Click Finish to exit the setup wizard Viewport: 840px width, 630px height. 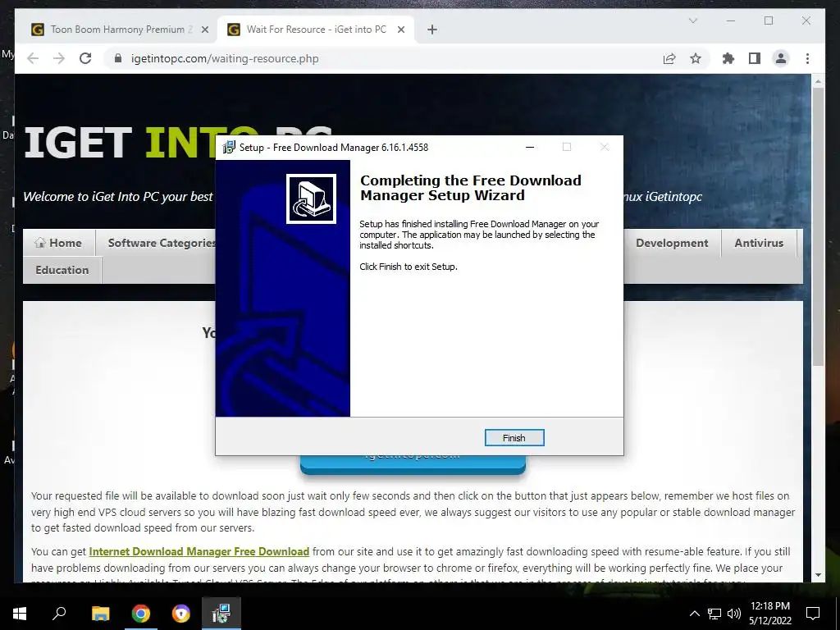click(x=514, y=438)
